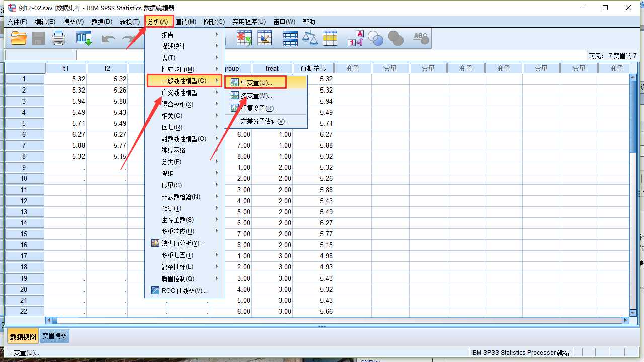Click the horizontal scrollbar of data grid
644x362 pixels.
[337, 320]
